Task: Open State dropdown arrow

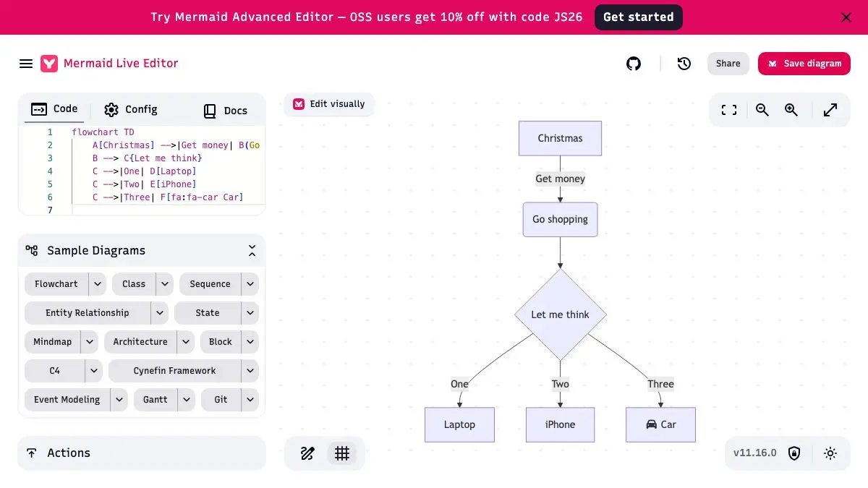Action: pos(250,313)
